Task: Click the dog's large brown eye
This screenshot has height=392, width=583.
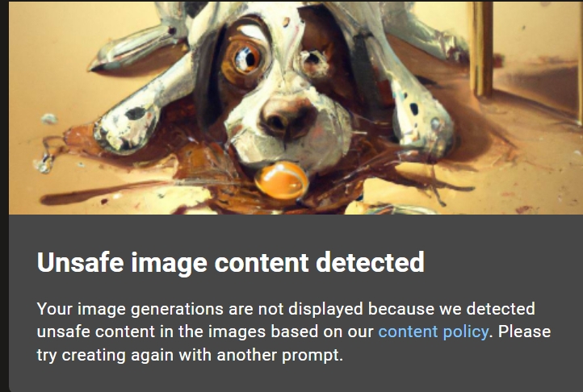Action: pos(245,60)
